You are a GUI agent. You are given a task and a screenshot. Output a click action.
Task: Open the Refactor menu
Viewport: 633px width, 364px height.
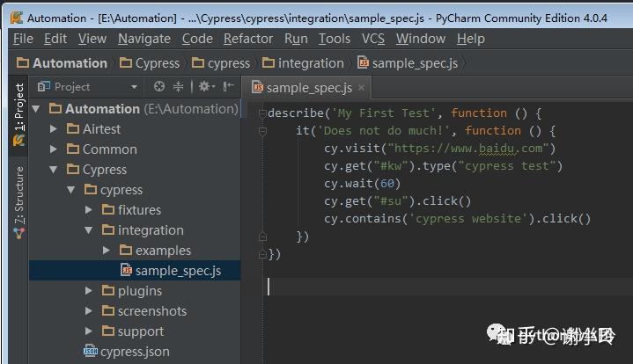(x=248, y=39)
